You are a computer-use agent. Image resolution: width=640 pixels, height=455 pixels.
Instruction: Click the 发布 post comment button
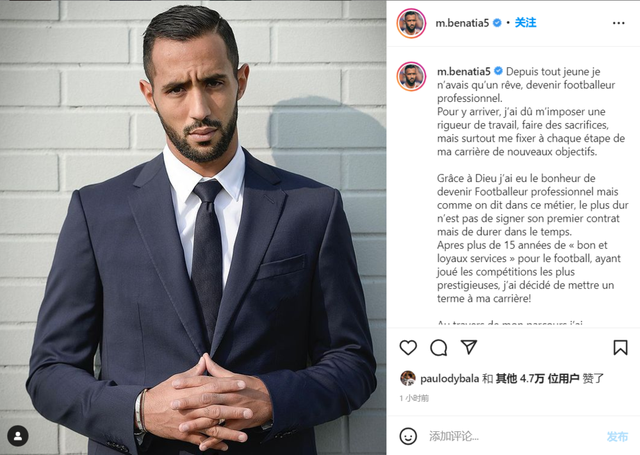coord(617,437)
